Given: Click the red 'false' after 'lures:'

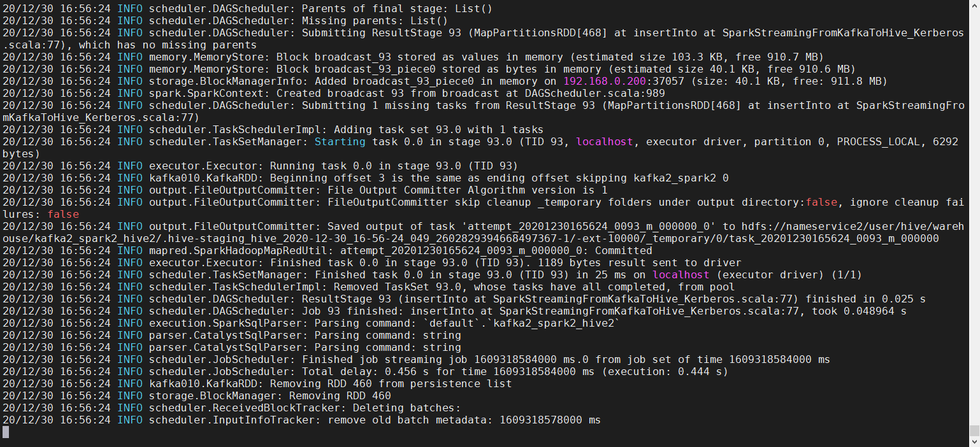Looking at the screenshot, I should pyautogui.click(x=63, y=215).
